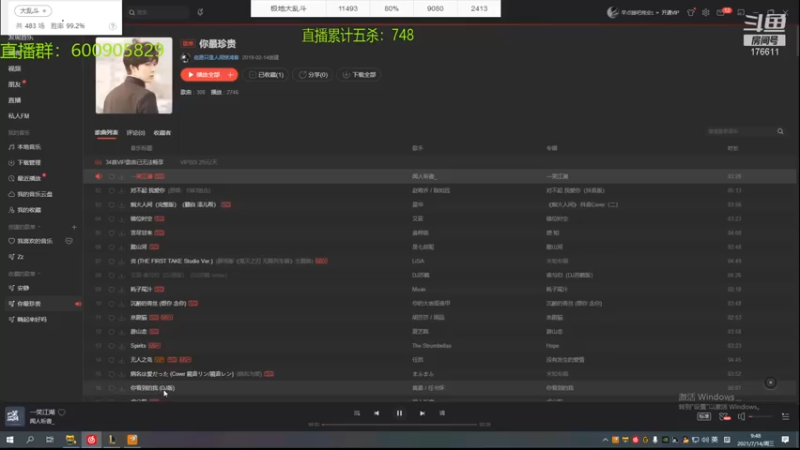Open the Windows notification center icon
Screen dimensions: 800x450
[x=786, y=439]
